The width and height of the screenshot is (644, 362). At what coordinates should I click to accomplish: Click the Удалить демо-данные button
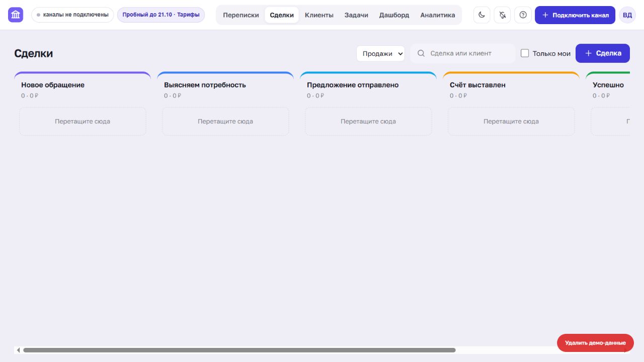(x=595, y=343)
